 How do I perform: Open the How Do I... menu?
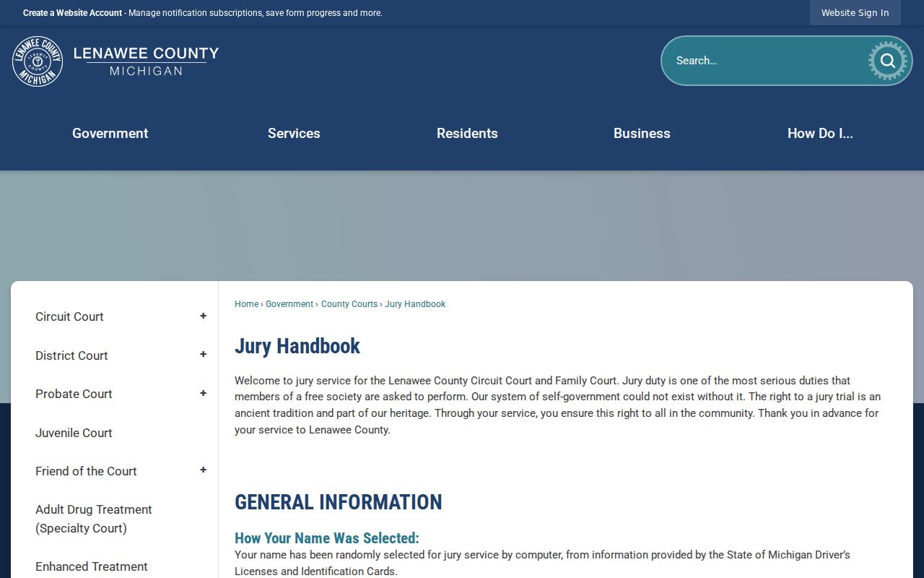coord(820,133)
